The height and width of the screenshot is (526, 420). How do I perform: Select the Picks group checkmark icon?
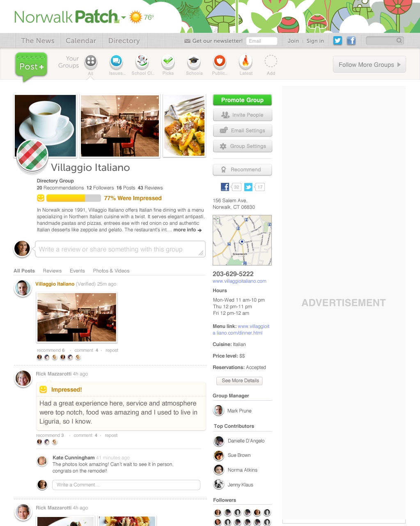pyautogui.click(x=168, y=62)
